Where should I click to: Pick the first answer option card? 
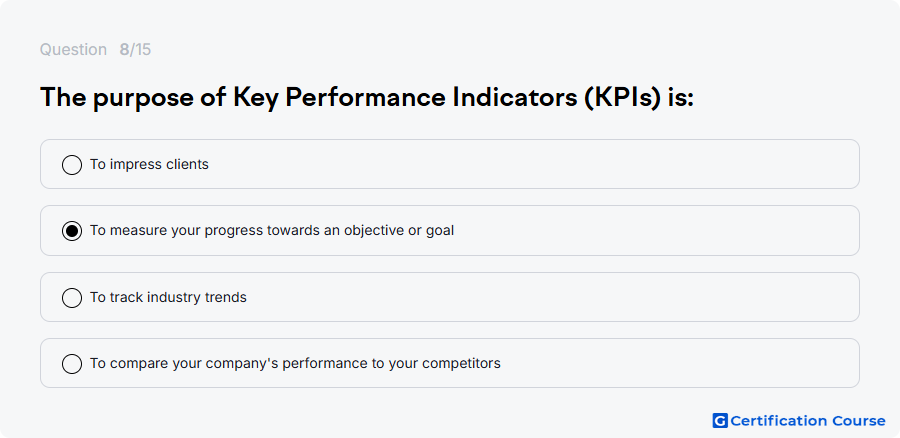(450, 164)
